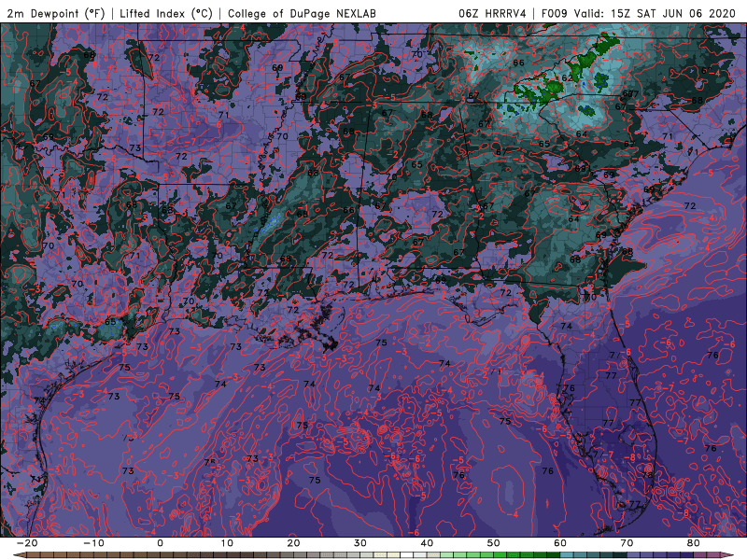This screenshot has width=747, height=560.
Task: Click the 78 dewpoint value in South Florida
Action: point(647,475)
